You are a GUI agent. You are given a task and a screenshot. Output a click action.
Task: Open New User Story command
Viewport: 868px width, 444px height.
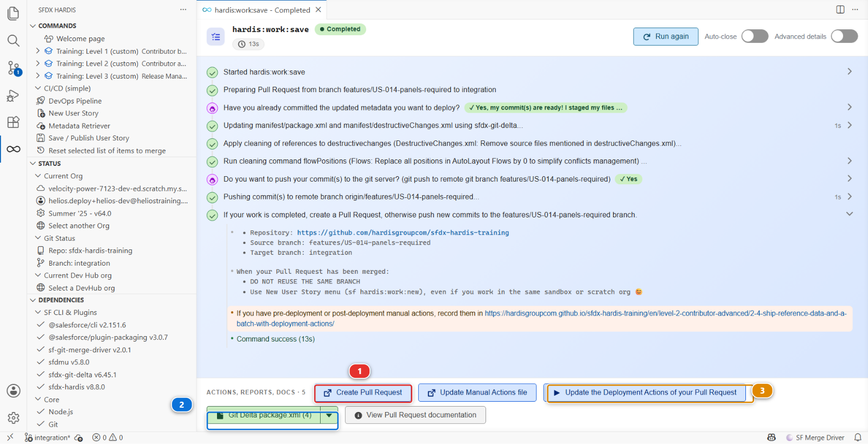(x=73, y=113)
